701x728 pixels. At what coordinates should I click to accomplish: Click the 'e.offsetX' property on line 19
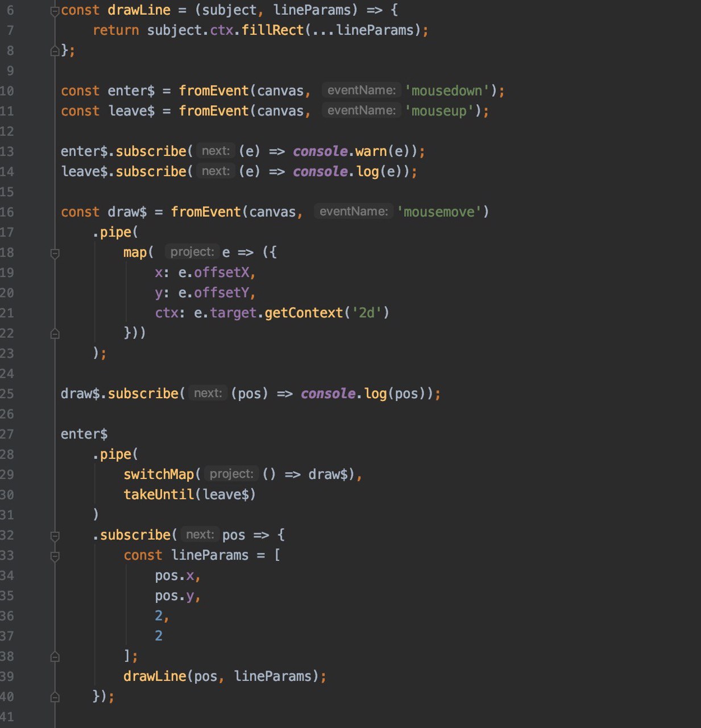pyautogui.click(x=214, y=273)
